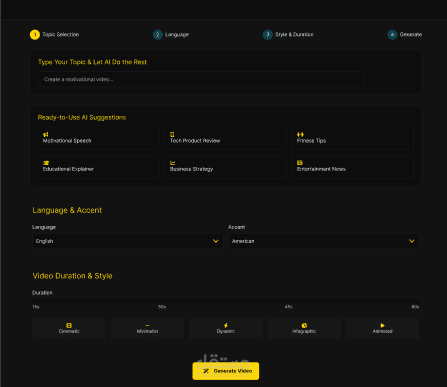
Task: Focus the 'Create a motivational video' topic field
Action: coord(200,79)
